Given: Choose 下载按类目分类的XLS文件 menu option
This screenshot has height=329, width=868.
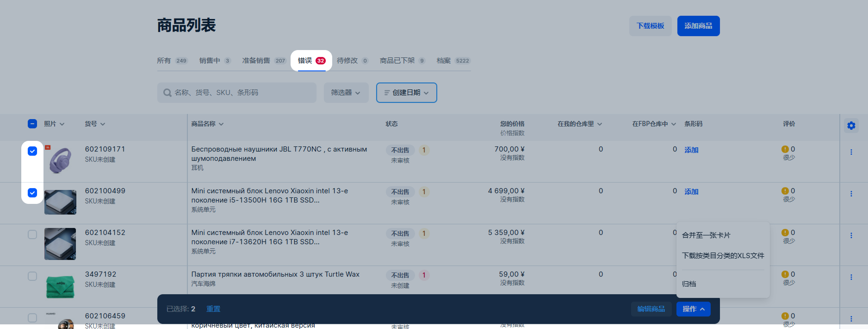Looking at the screenshot, I should point(723,256).
